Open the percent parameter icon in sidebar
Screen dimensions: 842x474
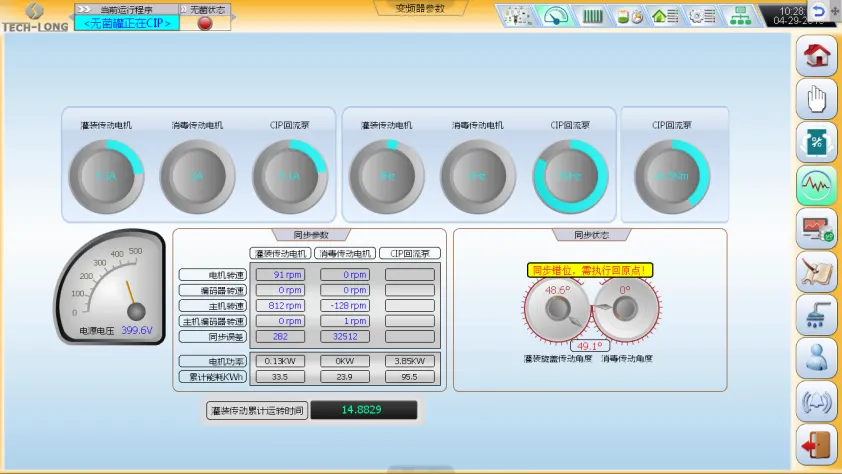pos(816,142)
